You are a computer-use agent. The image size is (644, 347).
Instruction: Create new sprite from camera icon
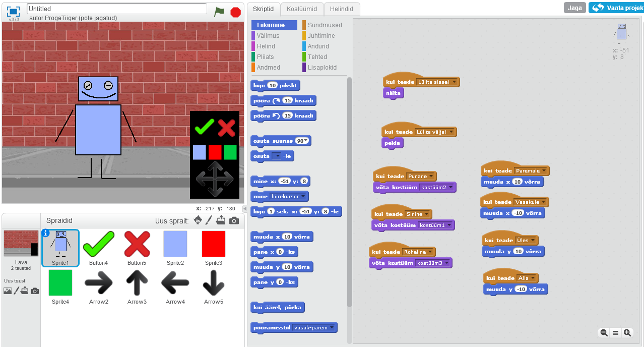point(234,220)
